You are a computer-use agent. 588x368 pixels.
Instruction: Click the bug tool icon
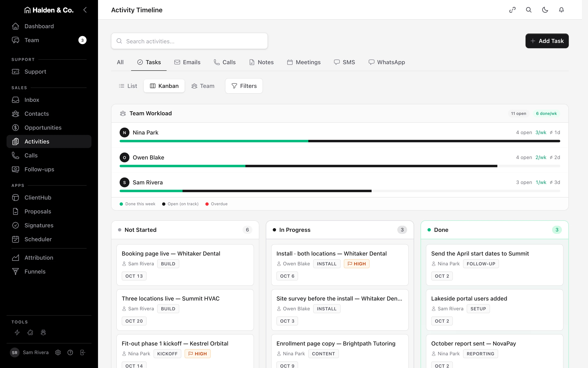click(43, 332)
